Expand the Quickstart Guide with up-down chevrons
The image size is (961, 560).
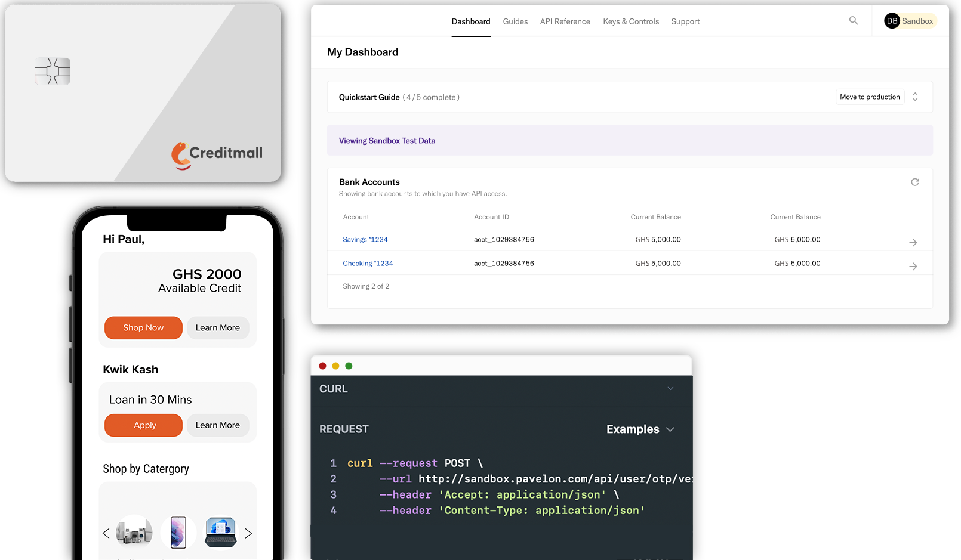click(915, 97)
